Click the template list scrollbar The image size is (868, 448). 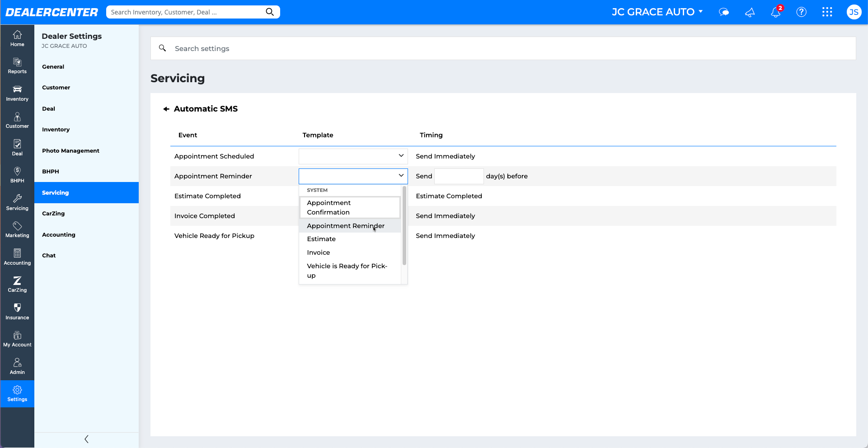click(x=404, y=226)
